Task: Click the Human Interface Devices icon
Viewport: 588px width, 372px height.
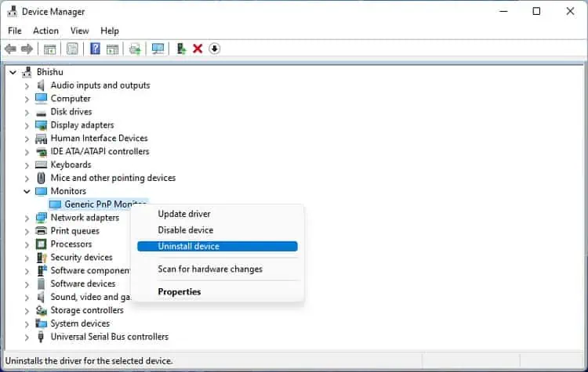Action: [x=41, y=139]
